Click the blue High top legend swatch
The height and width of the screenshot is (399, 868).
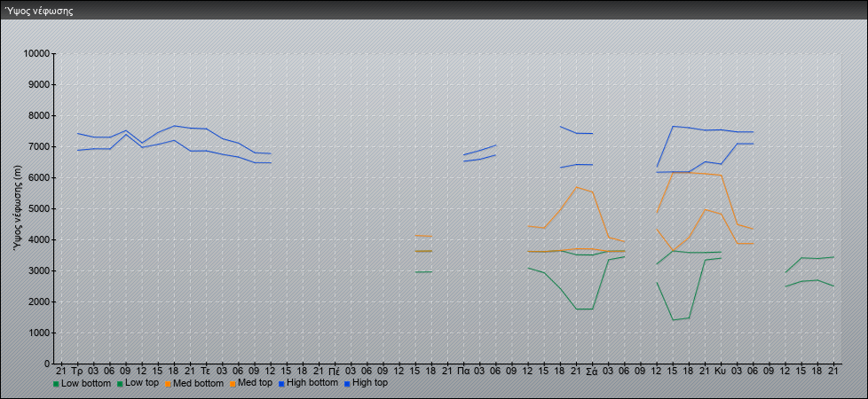(347, 383)
